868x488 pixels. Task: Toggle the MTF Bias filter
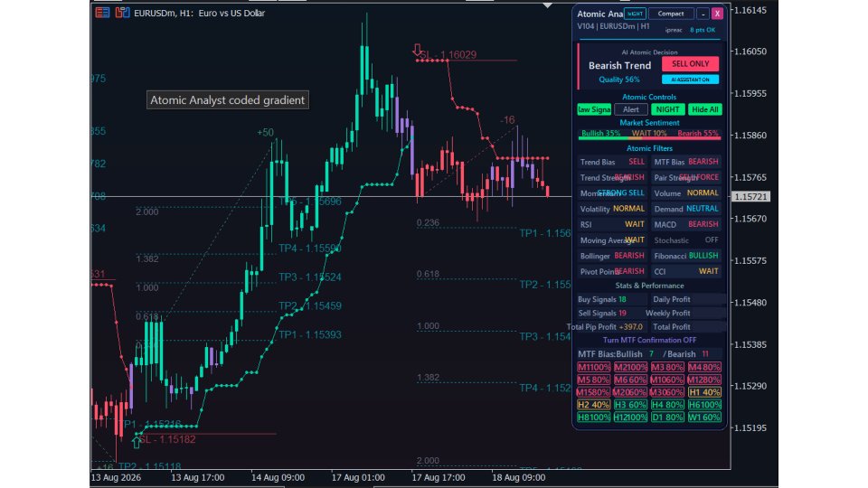click(686, 162)
